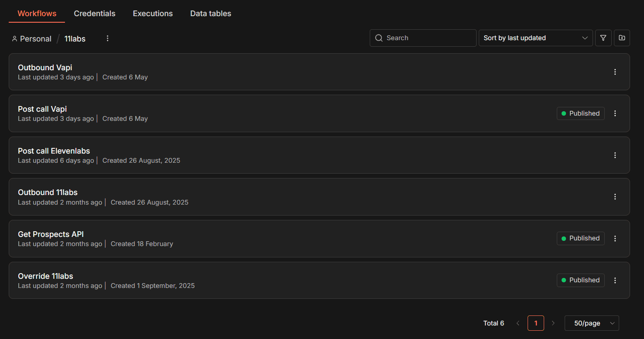Click the magnifier icon in the search box
This screenshot has height=339, width=644.
point(378,38)
